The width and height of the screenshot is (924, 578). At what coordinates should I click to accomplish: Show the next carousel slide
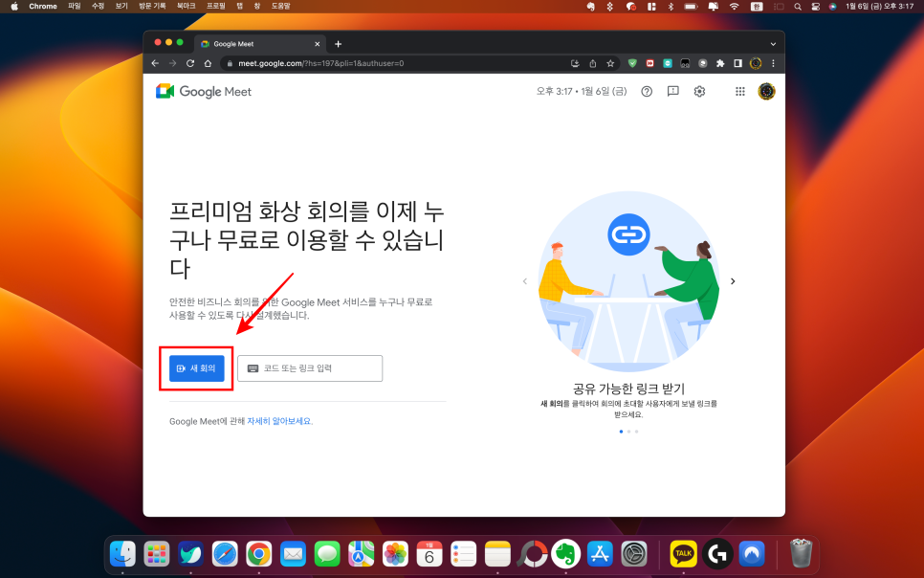[x=733, y=281]
